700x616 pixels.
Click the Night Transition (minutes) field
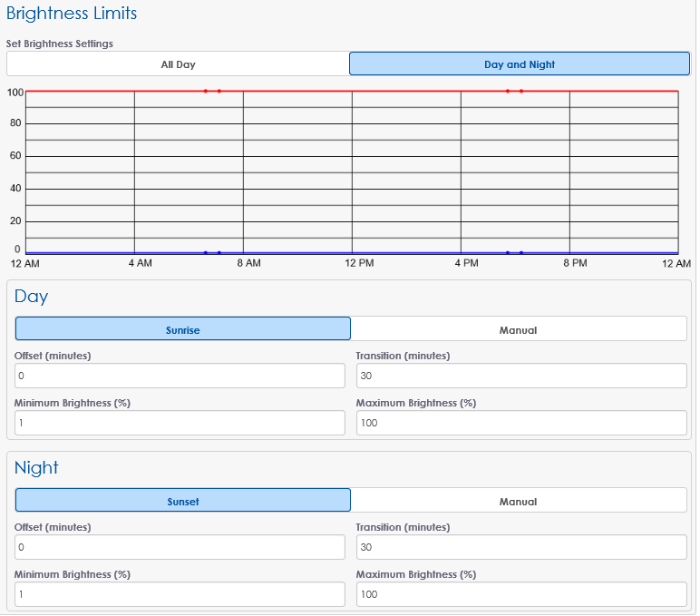[x=520, y=547]
